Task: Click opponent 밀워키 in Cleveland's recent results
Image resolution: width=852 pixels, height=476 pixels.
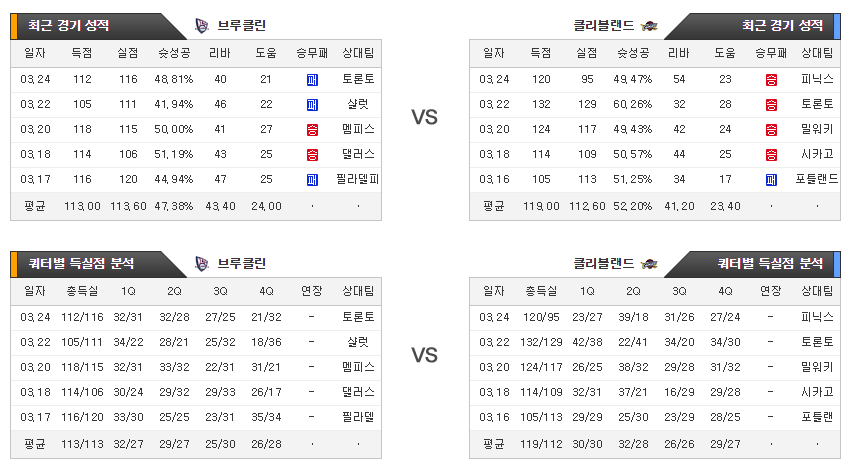Action: (x=817, y=129)
